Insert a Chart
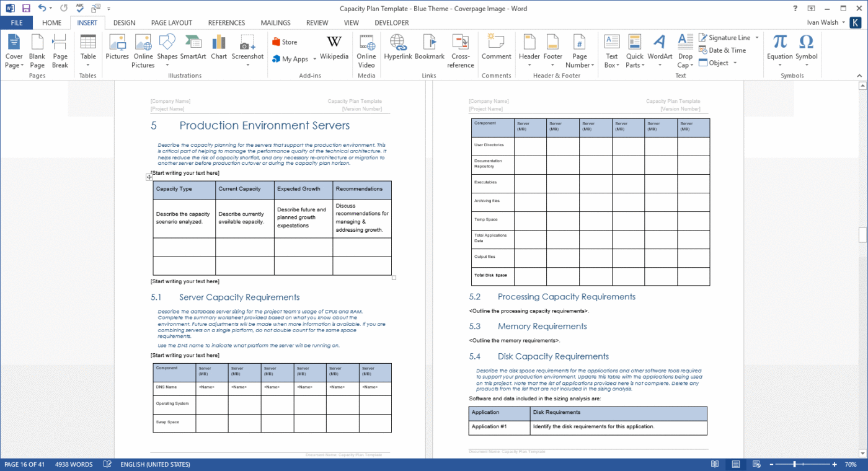 (218, 50)
